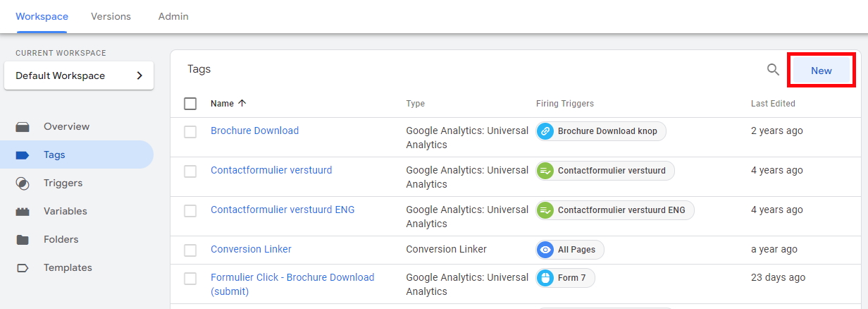Click the Contactformulier verstuurd trigger chip

605,171
